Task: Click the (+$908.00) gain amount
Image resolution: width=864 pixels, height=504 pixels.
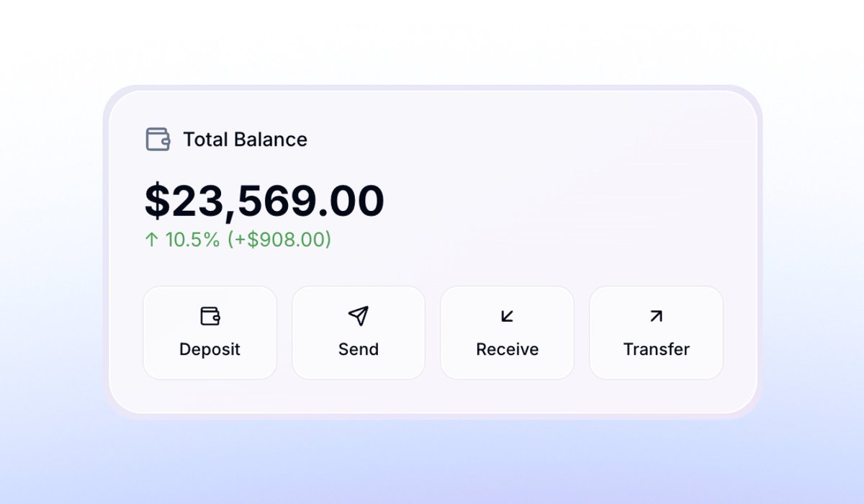Action: click(x=279, y=240)
